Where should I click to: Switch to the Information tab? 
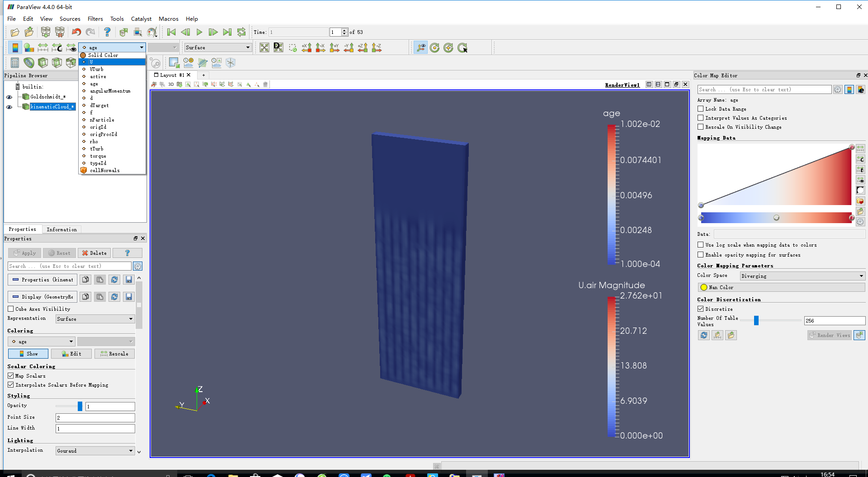[61, 229]
